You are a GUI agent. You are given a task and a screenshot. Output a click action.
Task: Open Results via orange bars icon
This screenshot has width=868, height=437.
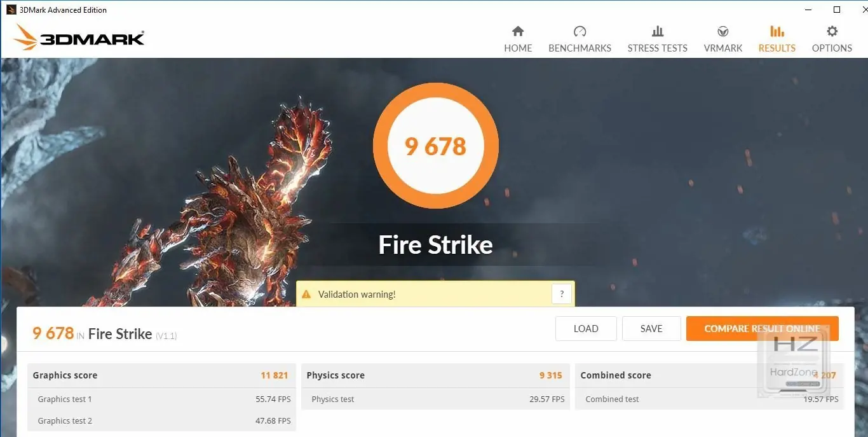coord(776,31)
